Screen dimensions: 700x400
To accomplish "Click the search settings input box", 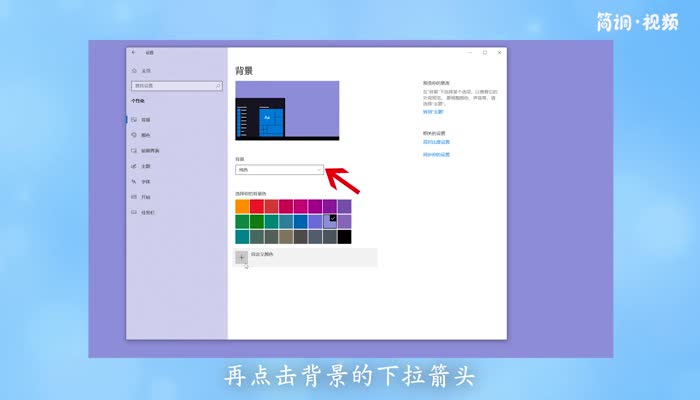I will coord(175,86).
